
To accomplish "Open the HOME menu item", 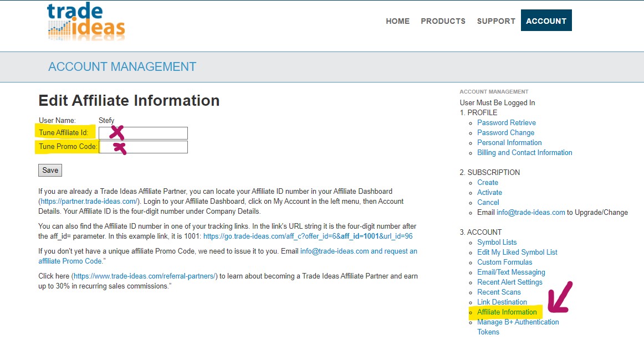I will (397, 21).
